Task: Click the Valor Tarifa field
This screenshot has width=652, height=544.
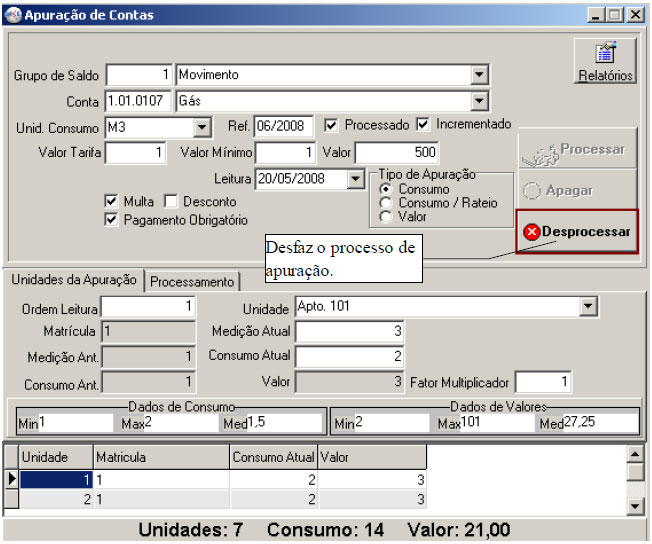Action: 135,153
